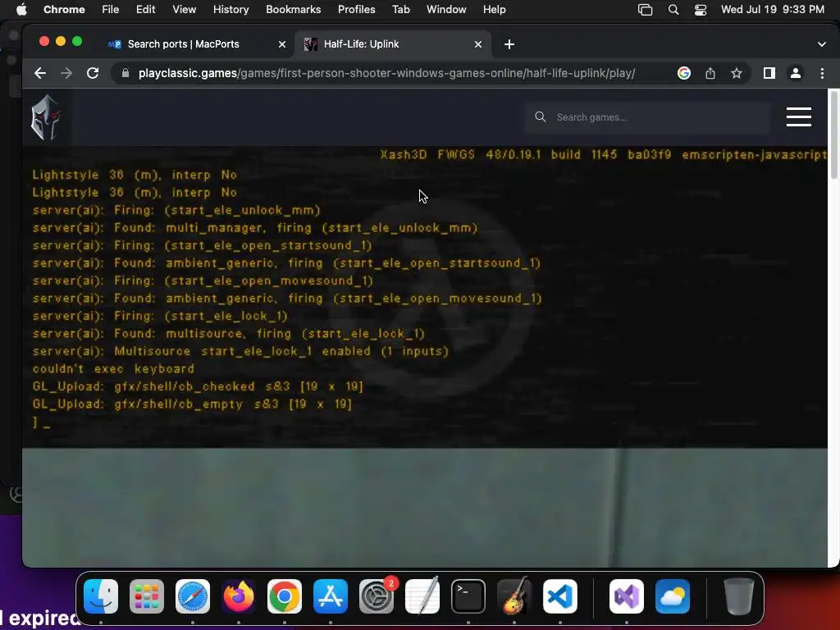Viewport: 840px width, 630px height.
Task: Open Chrome application menu
Action: pyautogui.click(x=64, y=10)
